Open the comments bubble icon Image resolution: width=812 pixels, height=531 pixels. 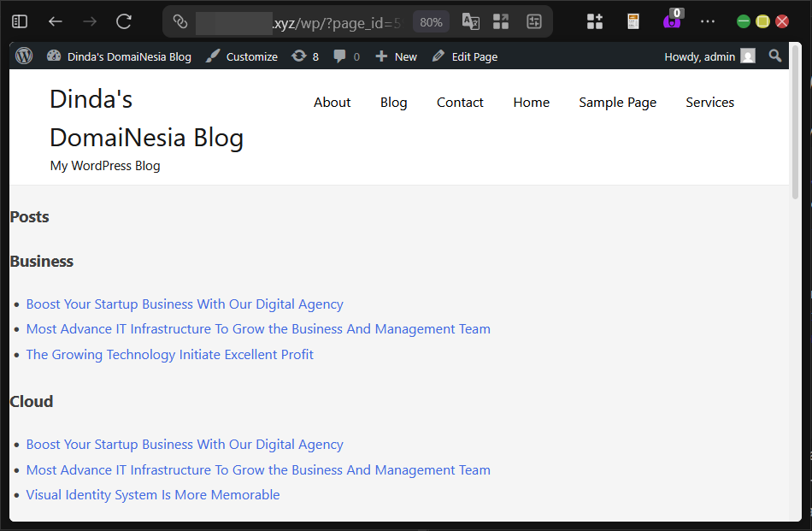point(345,56)
